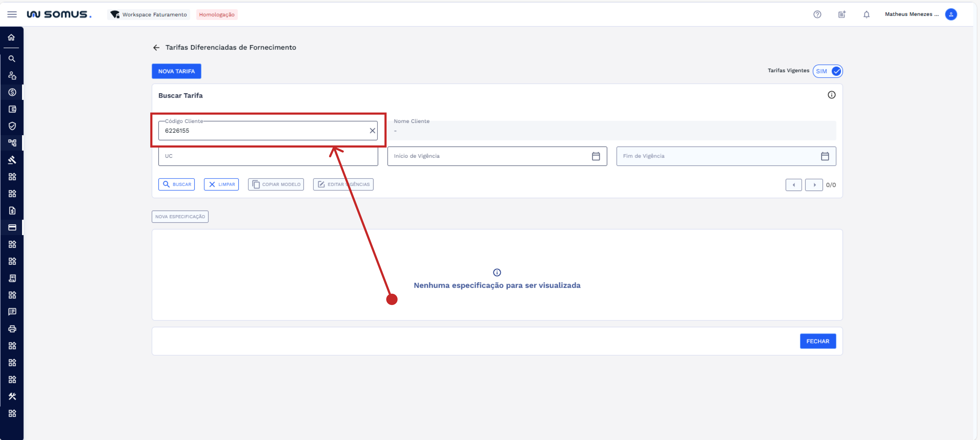
Task: Click the gavel icon in sidebar
Action: 12,160
